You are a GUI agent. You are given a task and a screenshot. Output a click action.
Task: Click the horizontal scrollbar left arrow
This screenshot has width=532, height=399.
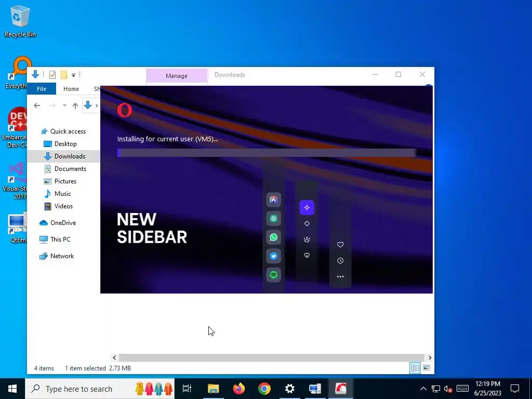coord(114,357)
